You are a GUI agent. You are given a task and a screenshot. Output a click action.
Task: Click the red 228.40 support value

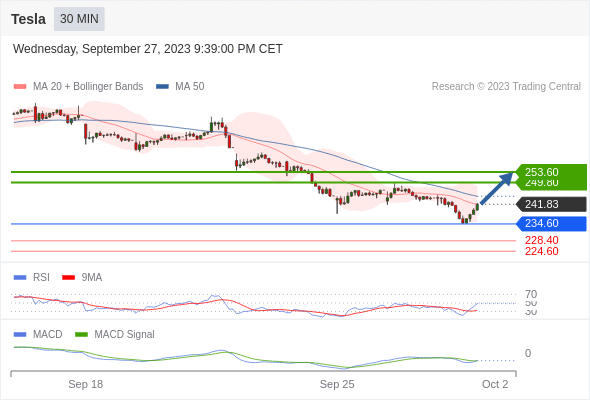point(542,240)
